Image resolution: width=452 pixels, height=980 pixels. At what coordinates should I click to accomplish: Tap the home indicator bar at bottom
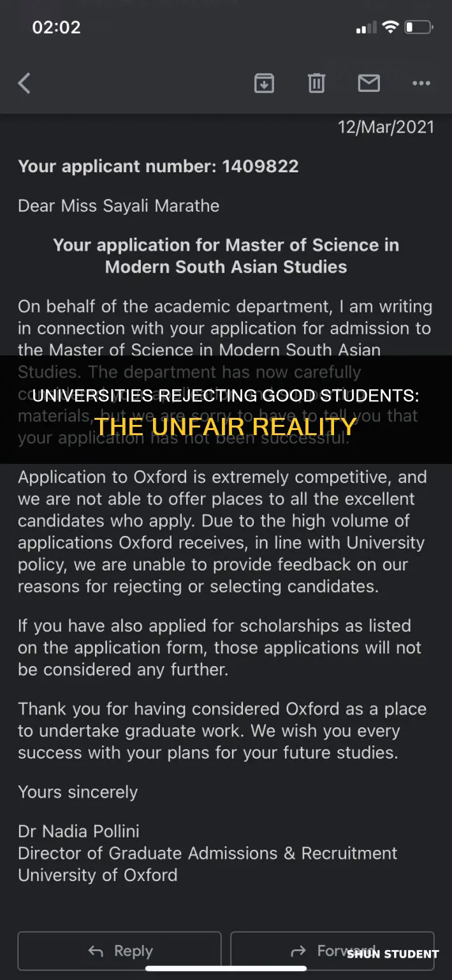pos(226,969)
